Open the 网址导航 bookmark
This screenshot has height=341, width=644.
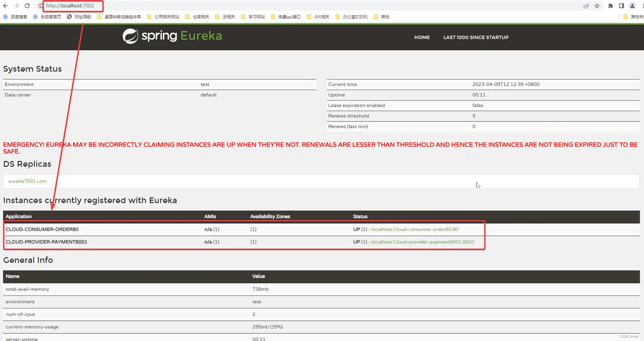point(79,17)
